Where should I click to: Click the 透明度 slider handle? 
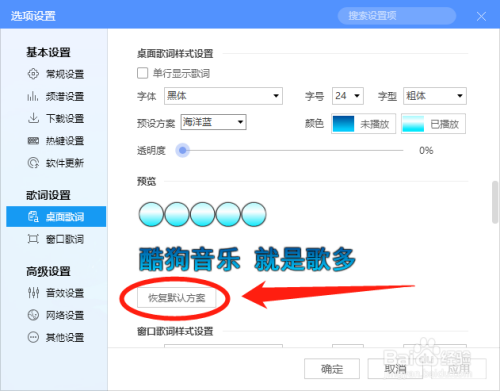[x=183, y=150]
